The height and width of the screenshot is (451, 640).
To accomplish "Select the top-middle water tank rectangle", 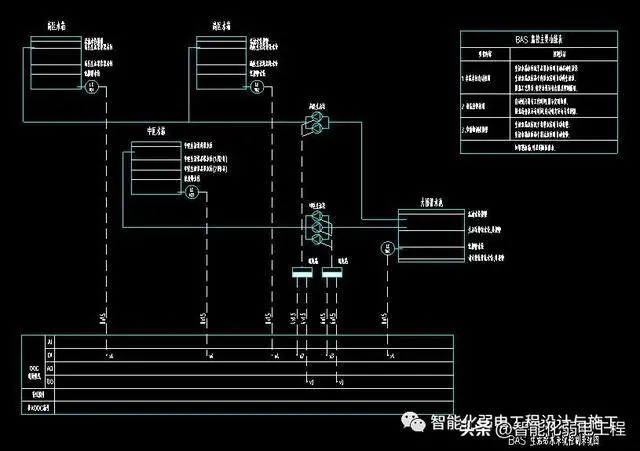I will click(x=221, y=62).
